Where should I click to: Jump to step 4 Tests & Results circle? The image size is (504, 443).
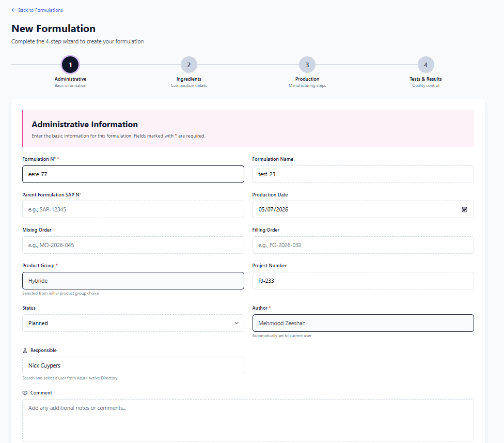pos(426,65)
